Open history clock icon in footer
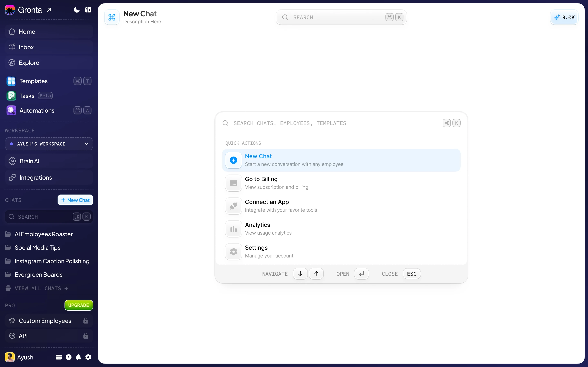The height and width of the screenshot is (367, 588). 69,357
